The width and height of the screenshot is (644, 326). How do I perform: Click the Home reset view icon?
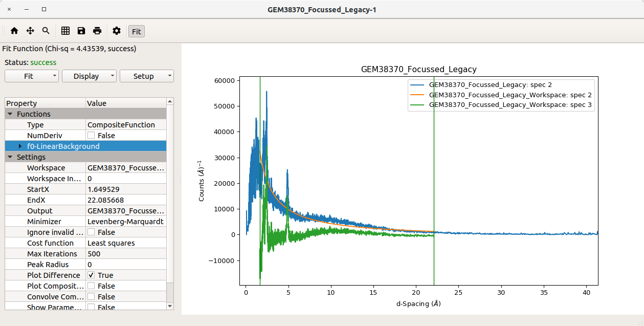coord(14,31)
